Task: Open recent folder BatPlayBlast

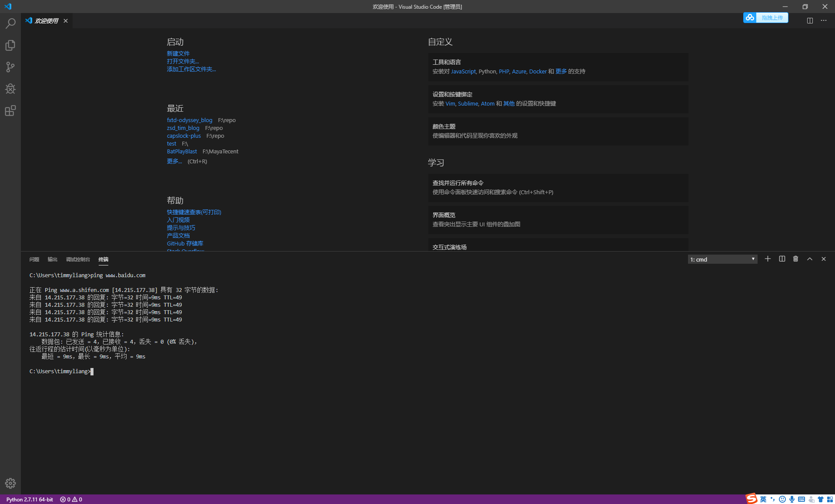Action: coord(182,151)
